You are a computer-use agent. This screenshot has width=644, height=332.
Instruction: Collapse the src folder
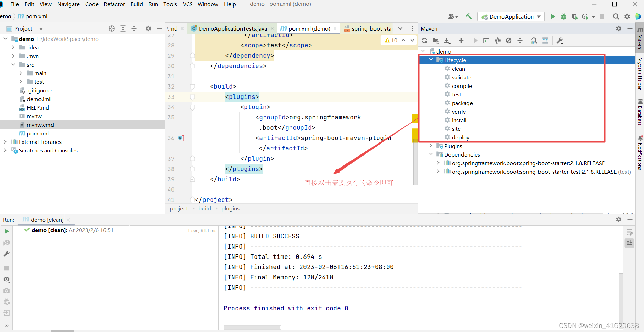[13, 65]
